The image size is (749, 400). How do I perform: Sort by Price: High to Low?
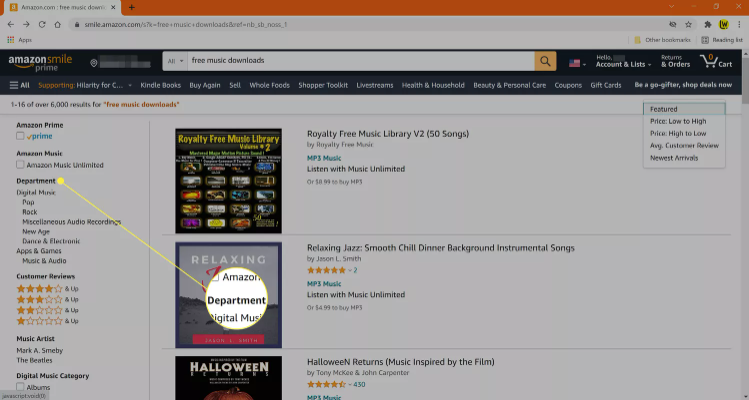click(x=678, y=133)
